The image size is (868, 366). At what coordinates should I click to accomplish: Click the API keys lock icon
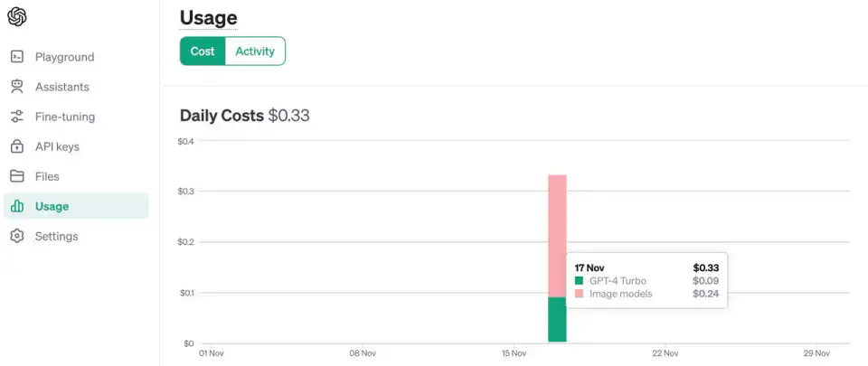coord(17,146)
